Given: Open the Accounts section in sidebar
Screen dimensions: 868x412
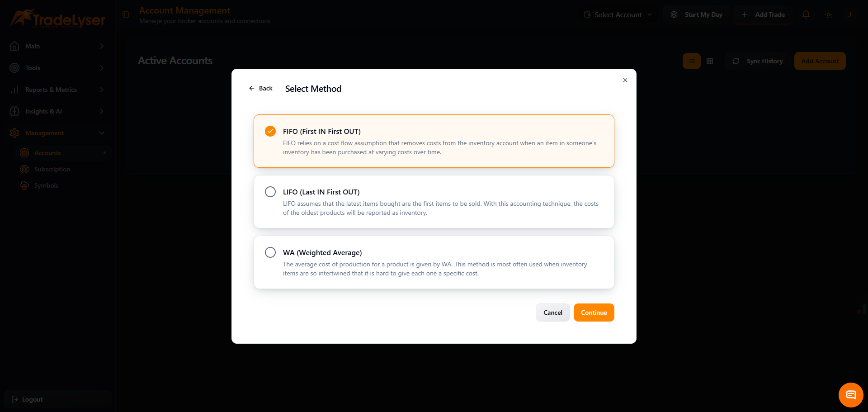Looking at the screenshot, I should click(47, 153).
